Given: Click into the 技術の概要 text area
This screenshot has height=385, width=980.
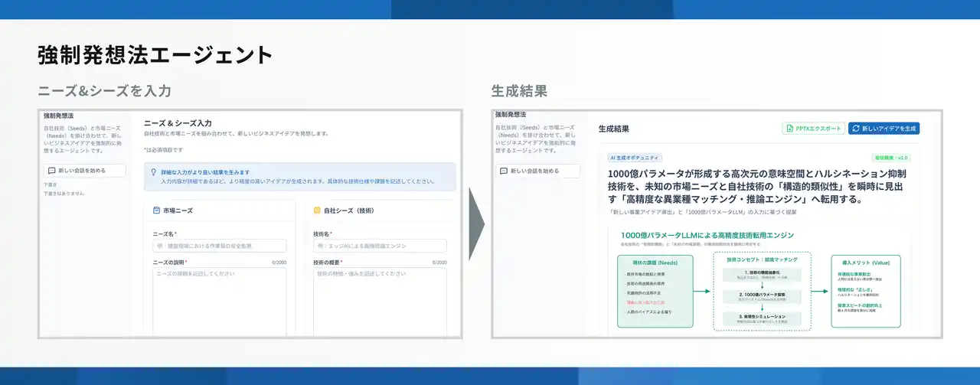Looking at the screenshot, I should [380, 299].
